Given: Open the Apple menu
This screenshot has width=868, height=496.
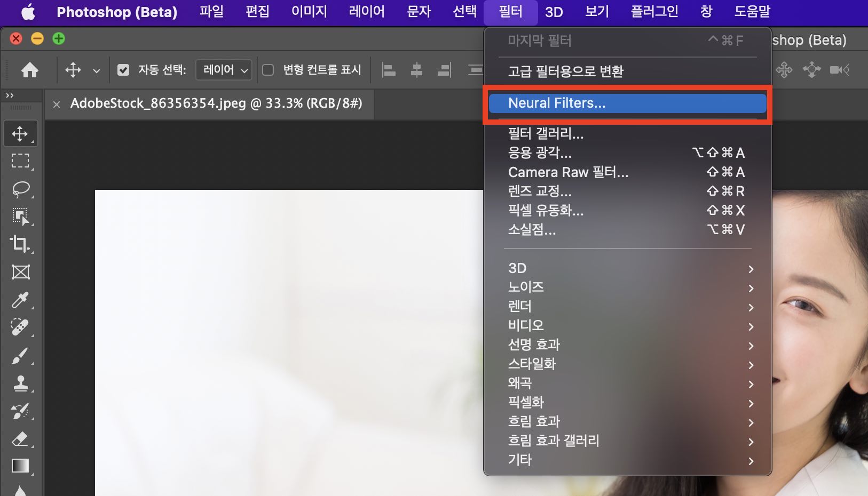Looking at the screenshot, I should 28,12.
